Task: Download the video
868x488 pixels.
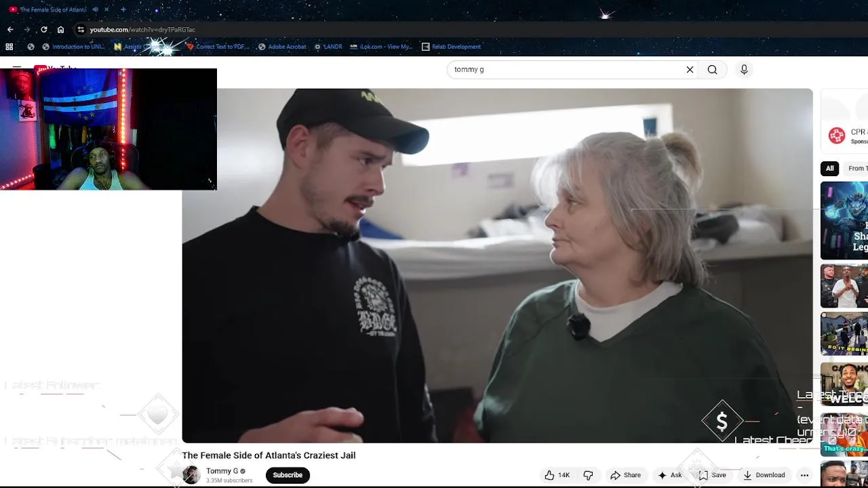Action: pyautogui.click(x=764, y=475)
